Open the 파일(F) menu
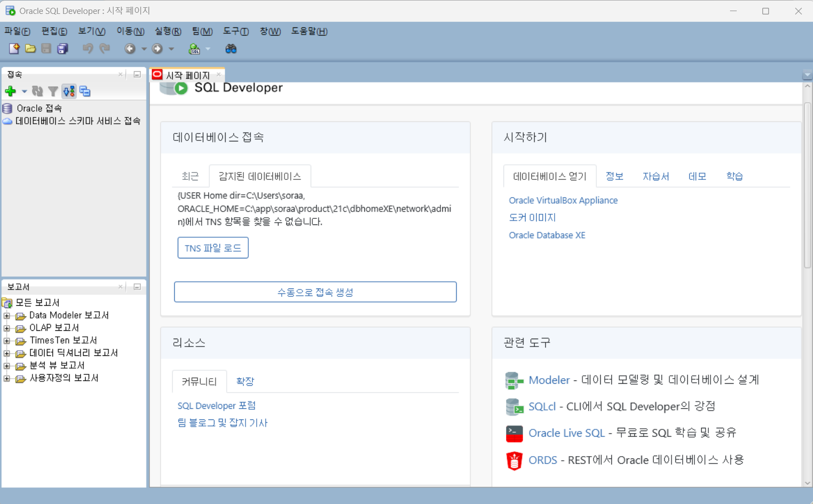Viewport: 813px width, 504px height. pyautogui.click(x=17, y=31)
